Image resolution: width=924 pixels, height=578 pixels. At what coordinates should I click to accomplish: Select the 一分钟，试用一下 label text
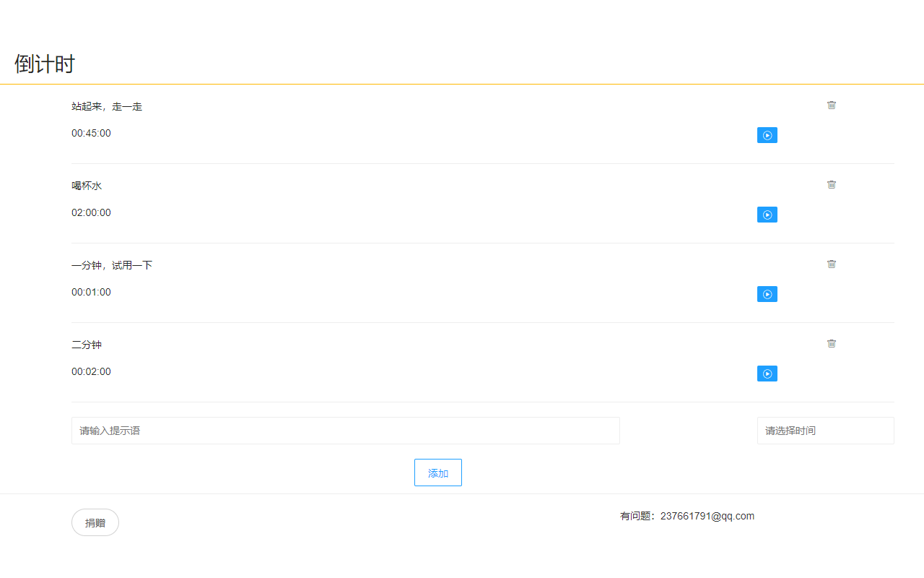click(x=112, y=266)
